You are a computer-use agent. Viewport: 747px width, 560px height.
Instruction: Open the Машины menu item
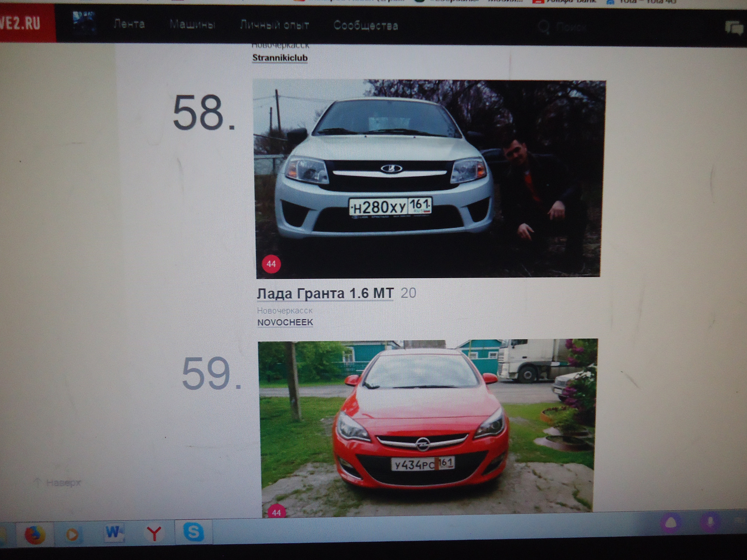tap(192, 24)
